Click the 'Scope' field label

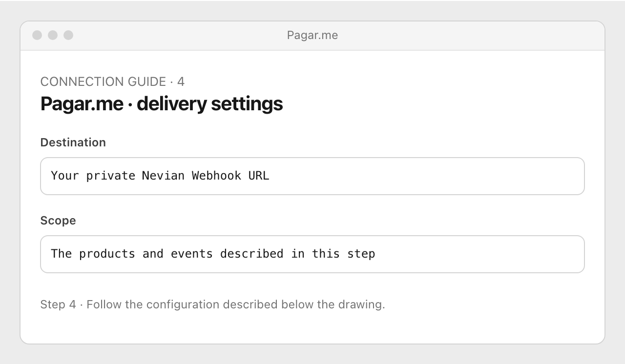[58, 221]
